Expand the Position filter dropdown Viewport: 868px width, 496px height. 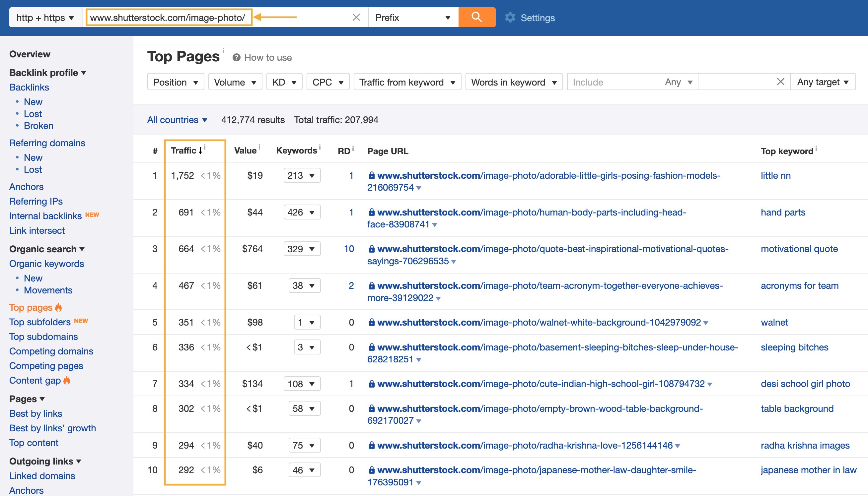176,82
